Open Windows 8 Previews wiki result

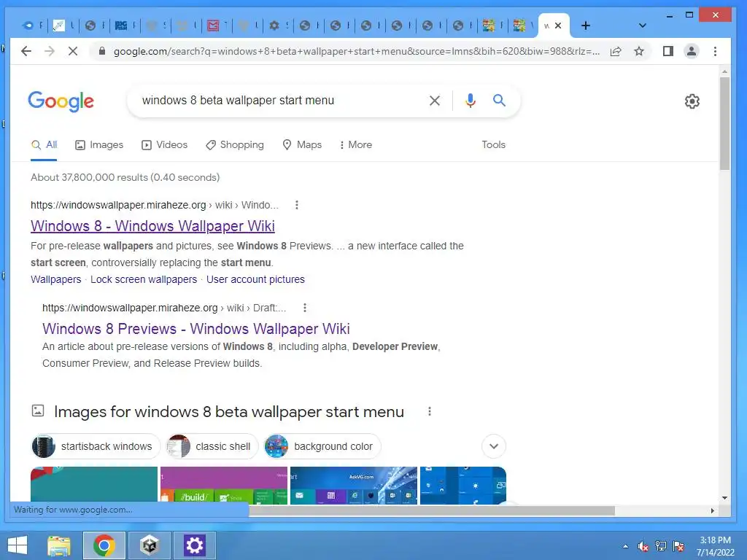pyautogui.click(x=196, y=329)
